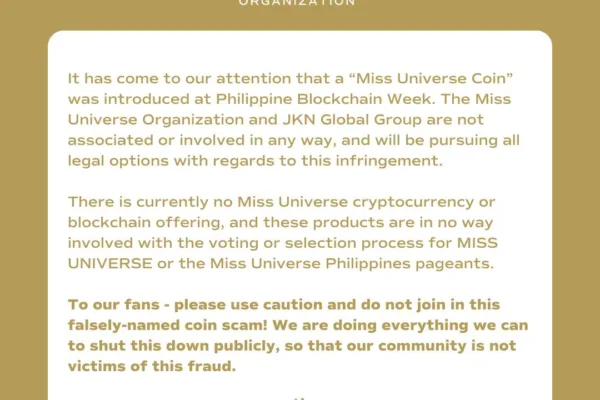Click the word cryptocurrency
Screen dimensions: 600x400
pyautogui.click(x=413, y=202)
